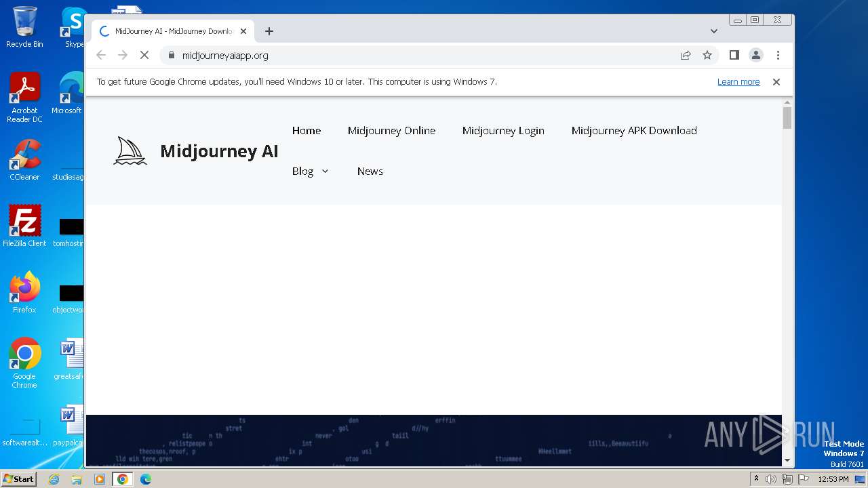Open the paypalcar Word document icon
Screen dimensions: 868x488
click(68, 426)
